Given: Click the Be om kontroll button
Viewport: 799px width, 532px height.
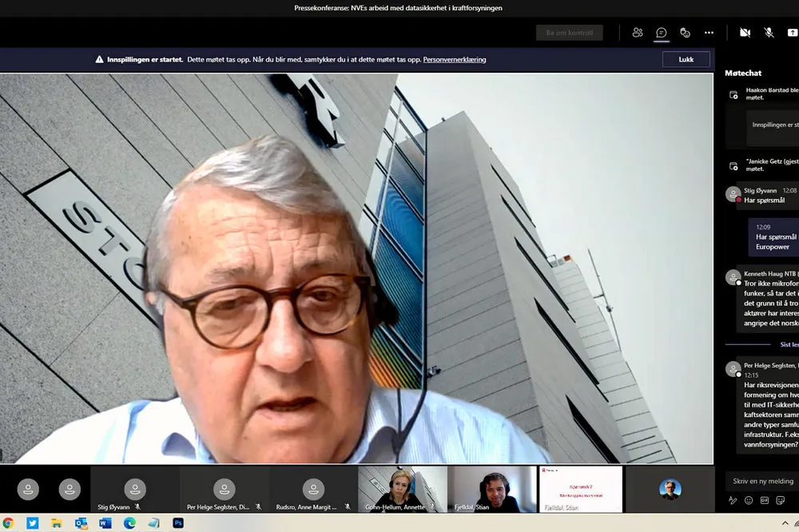Looking at the screenshot, I should (x=569, y=33).
